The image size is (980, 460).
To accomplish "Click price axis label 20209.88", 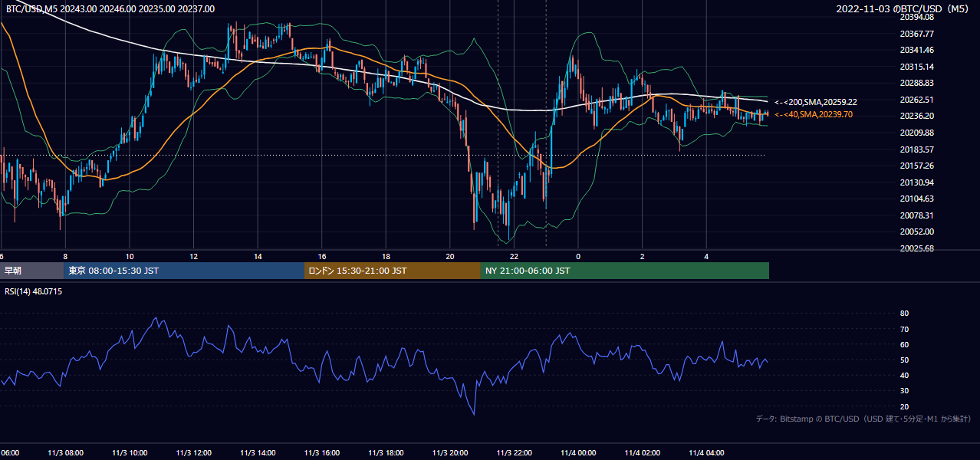I will (916, 133).
